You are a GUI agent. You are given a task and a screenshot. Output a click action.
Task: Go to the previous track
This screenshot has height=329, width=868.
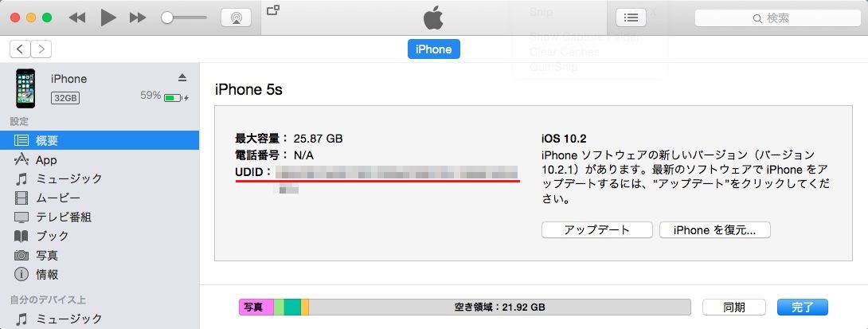(x=77, y=18)
